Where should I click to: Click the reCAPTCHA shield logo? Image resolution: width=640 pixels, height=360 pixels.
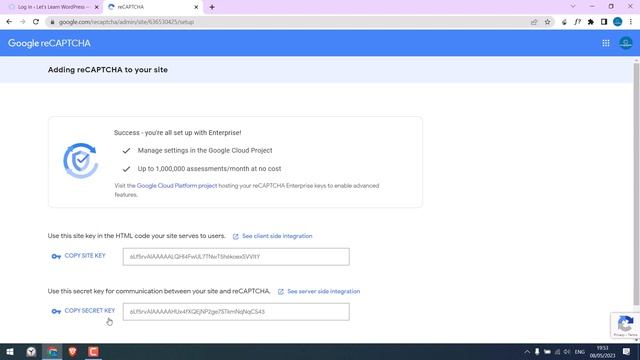click(81, 161)
